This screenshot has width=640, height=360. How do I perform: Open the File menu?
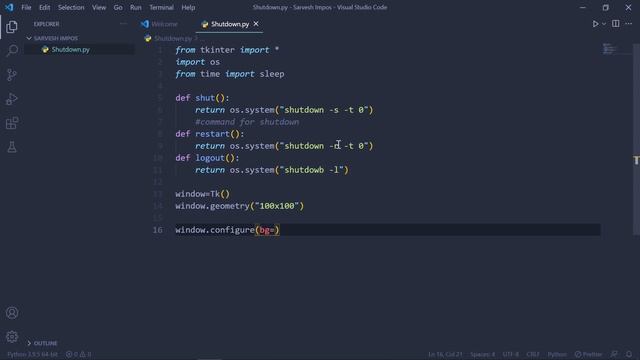(26, 7)
